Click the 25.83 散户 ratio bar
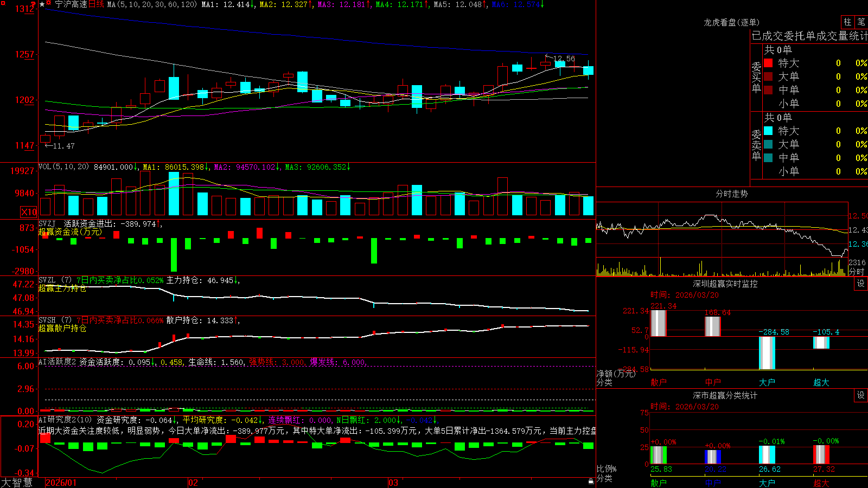 [658, 455]
